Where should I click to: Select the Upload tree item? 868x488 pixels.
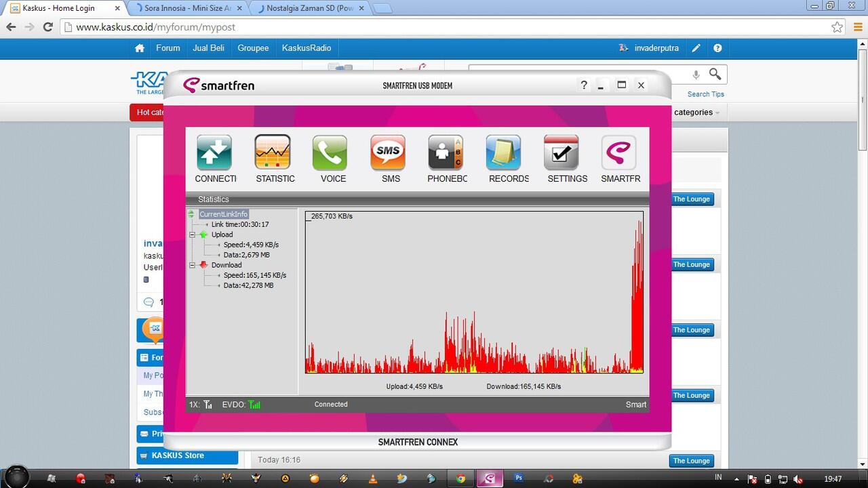pyautogui.click(x=222, y=235)
